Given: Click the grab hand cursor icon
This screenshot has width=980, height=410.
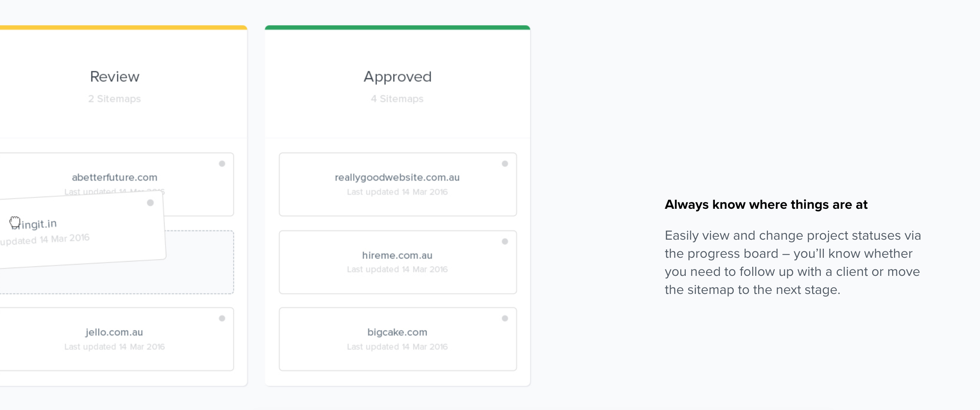Looking at the screenshot, I should 15,222.
